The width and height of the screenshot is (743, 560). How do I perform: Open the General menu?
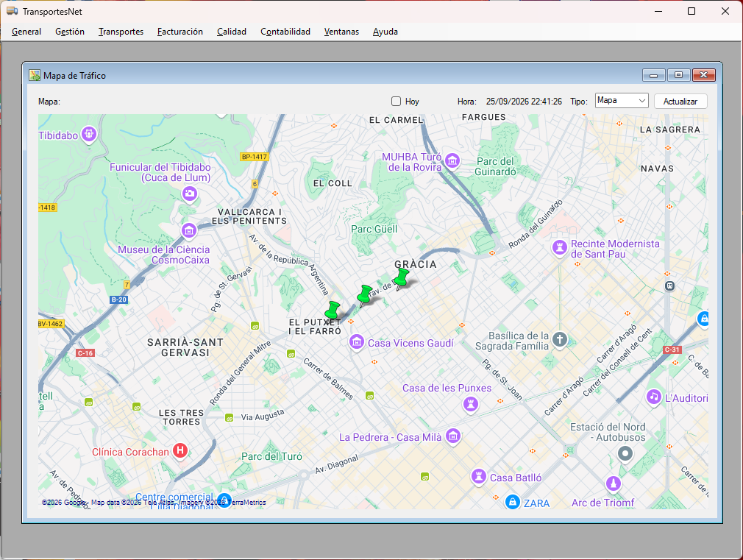tap(26, 32)
